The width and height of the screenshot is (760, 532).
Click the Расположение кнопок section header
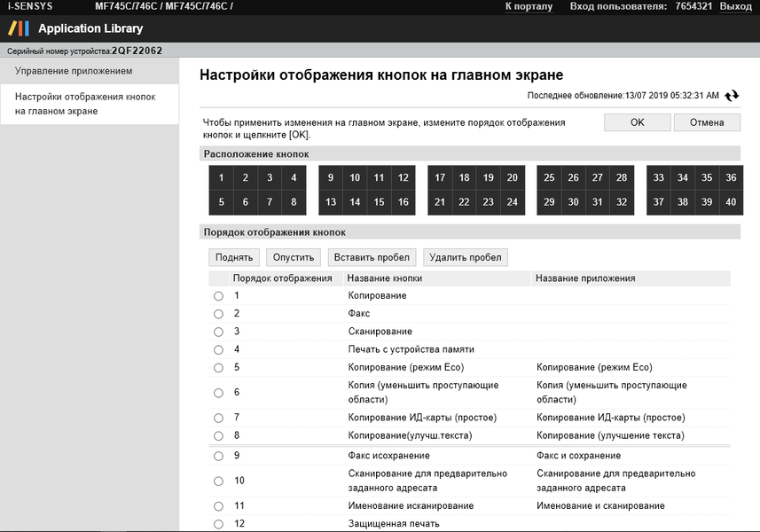click(470, 154)
